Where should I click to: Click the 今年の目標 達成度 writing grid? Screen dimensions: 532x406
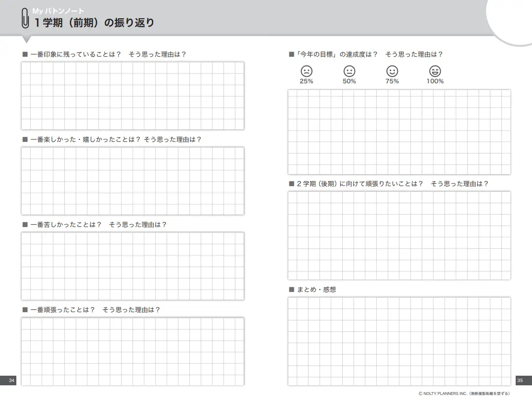click(x=399, y=132)
